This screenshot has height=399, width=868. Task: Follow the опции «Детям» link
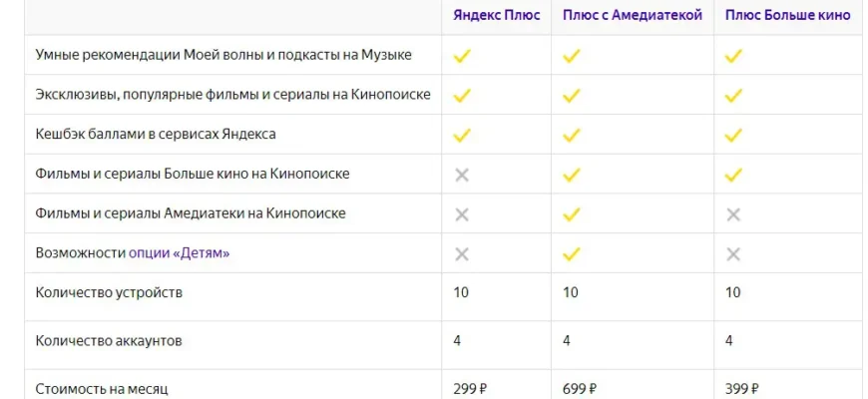click(x=179, y=253)
